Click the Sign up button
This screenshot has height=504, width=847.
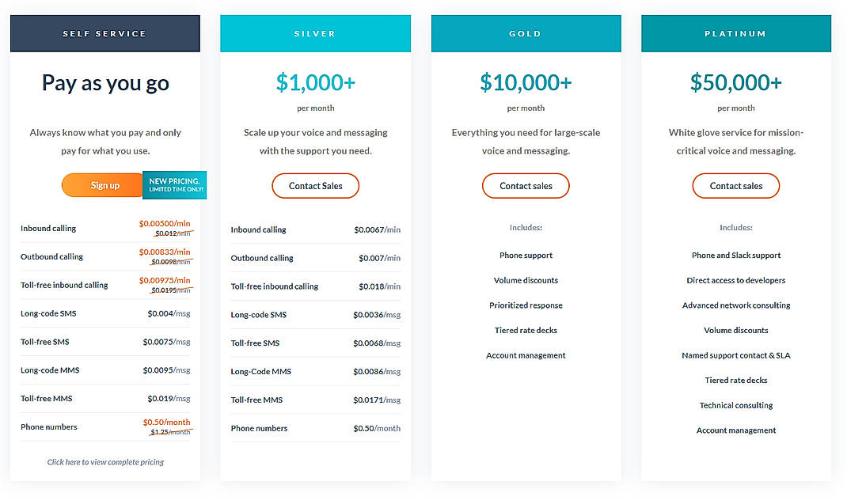coord(101,184)
